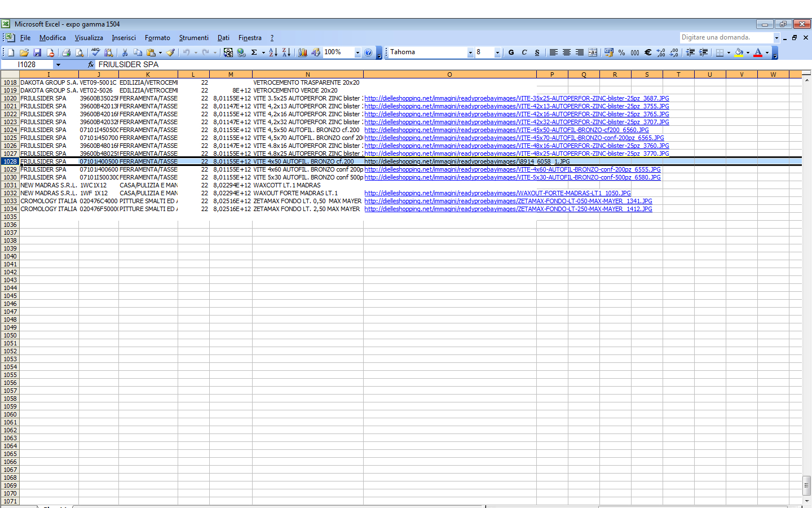Open the Tahoma font name dropdown
Viewport: 812px width, 508px height.
click(470, 52)
